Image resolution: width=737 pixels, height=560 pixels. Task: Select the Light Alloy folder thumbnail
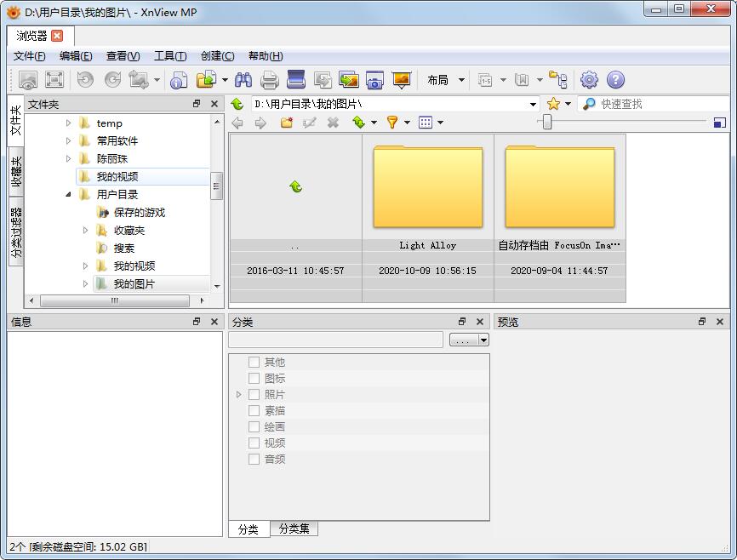[x=428, y=187]
